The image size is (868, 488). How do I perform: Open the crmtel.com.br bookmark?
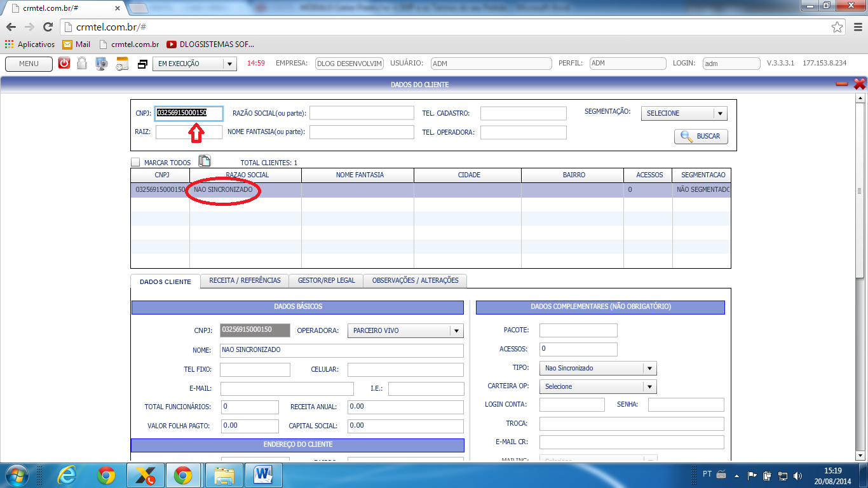128,44
